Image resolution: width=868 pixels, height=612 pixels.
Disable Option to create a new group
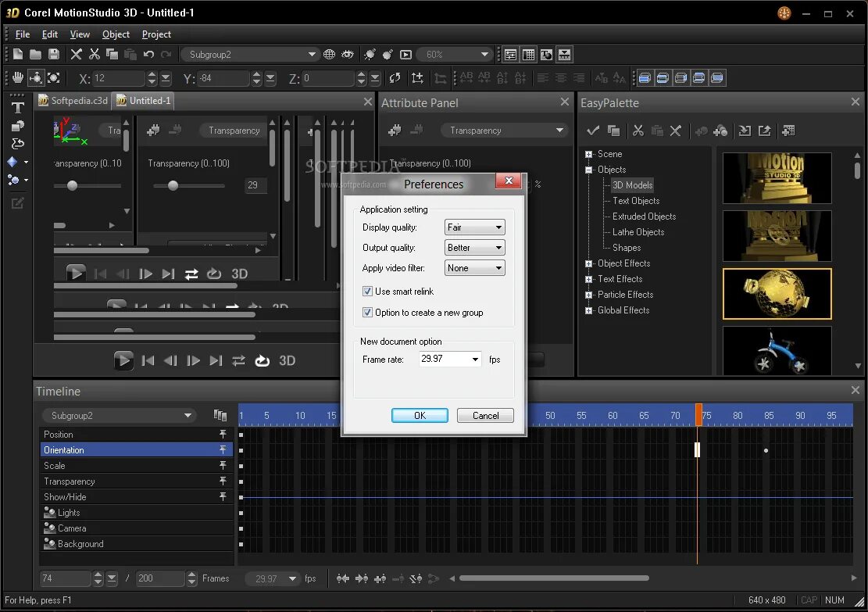tap(368, 313)
